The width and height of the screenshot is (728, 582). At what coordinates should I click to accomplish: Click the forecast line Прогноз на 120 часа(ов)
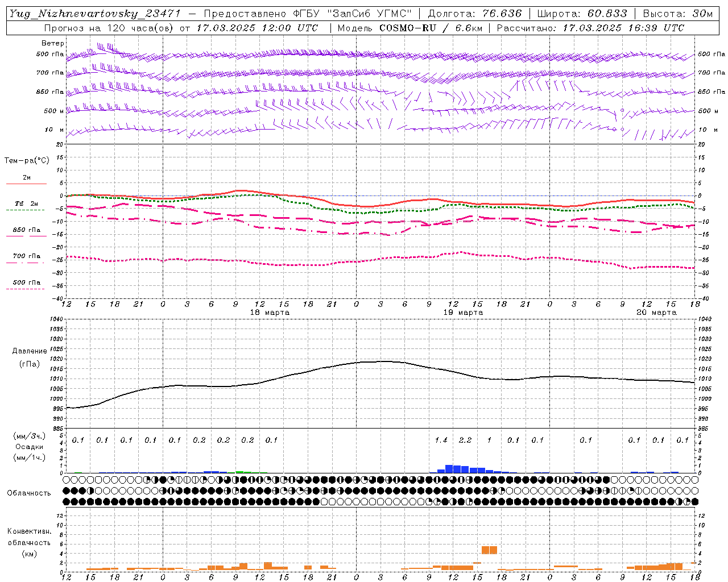tap(109, 28)
